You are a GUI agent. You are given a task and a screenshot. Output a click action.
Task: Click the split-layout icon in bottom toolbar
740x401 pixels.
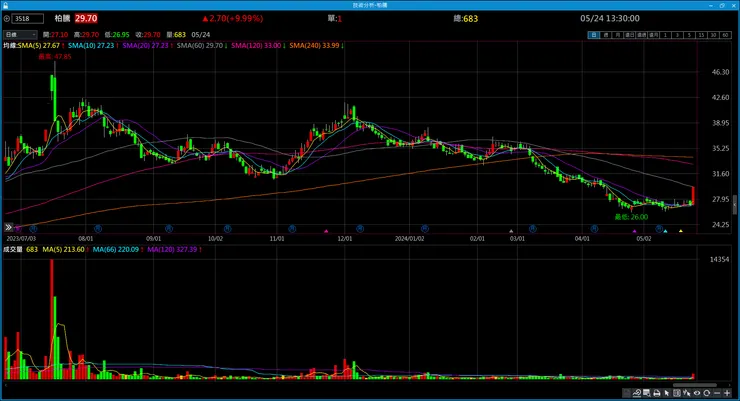(x=677, y=393)
